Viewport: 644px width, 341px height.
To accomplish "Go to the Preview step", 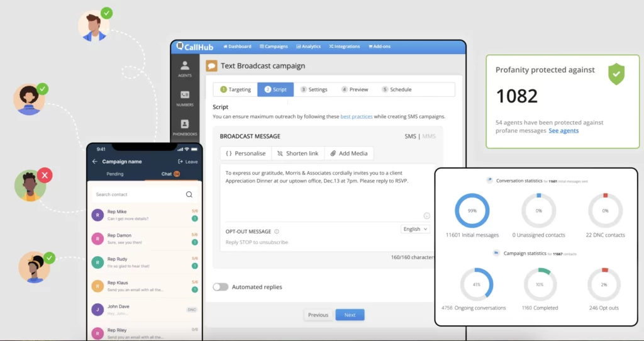I will coord(355,89).
